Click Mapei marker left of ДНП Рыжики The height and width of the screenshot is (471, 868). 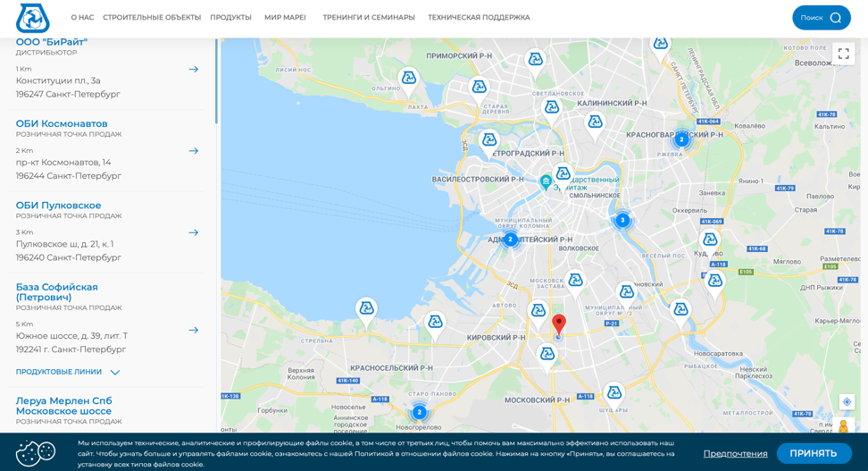(714, 283)
